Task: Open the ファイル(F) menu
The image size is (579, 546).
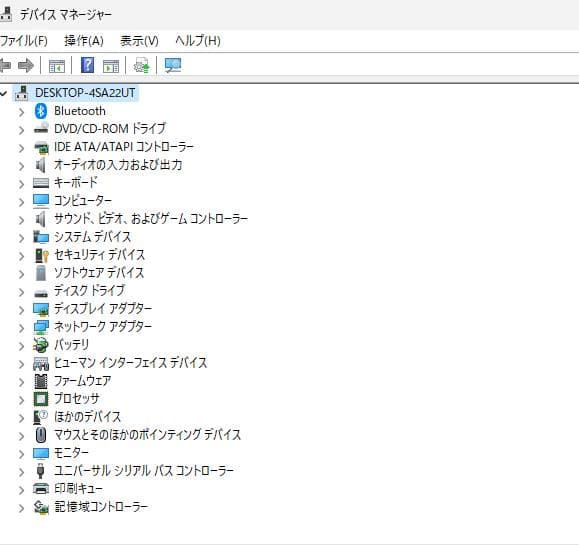Action: (24, 41)
